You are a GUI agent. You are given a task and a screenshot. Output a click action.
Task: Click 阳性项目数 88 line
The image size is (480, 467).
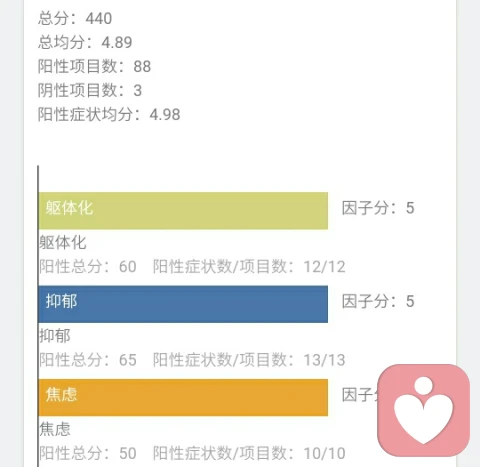click(x=94, y=66)
